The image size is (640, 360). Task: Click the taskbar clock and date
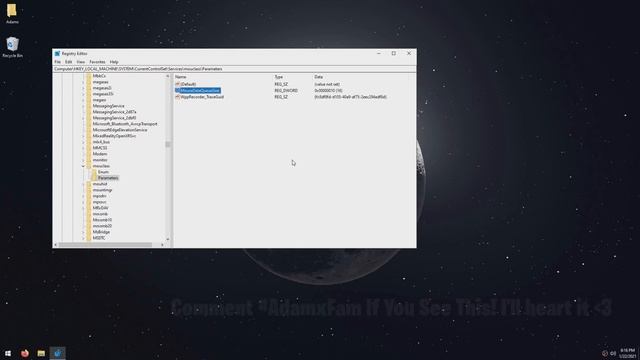[x=627, y=353]
